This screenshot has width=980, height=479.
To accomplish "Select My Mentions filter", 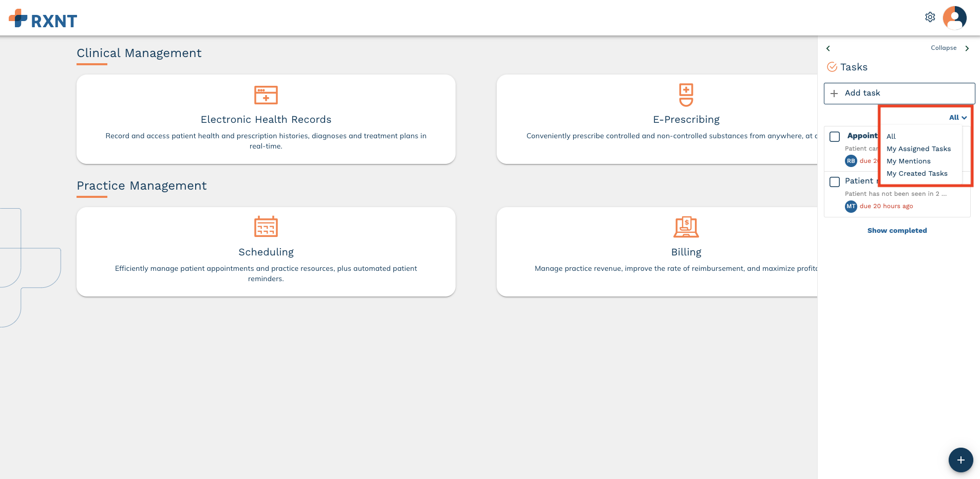I will tap(909, 161).
